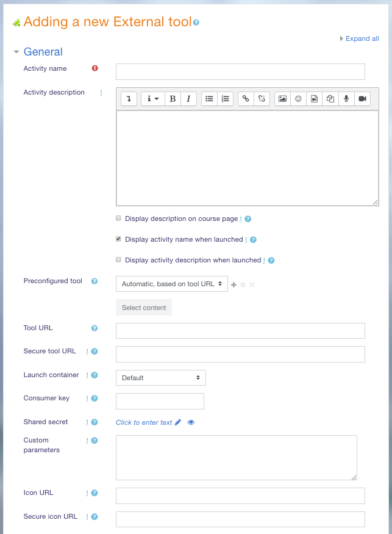This screenshot has width=392, height=534.
Task: Open help for Preconfigured tool
Action: click(x=94, y=281)
